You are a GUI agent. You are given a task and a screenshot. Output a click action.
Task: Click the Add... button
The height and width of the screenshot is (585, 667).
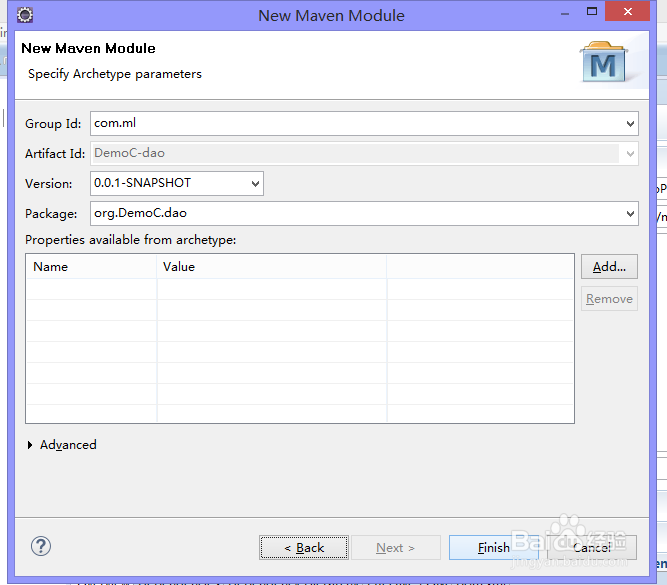[x=609, y=267]
